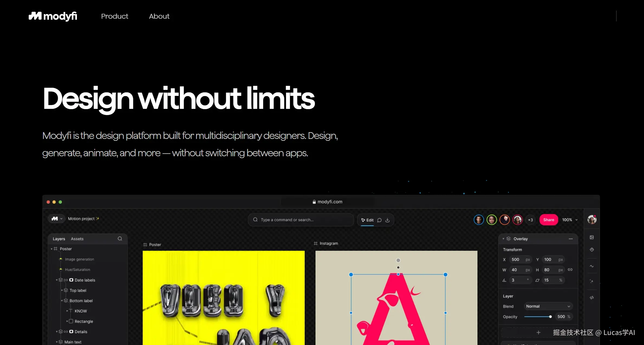Search layers with the magnifier icon
This screenshot has height=345, width=644.
point(120,239)
